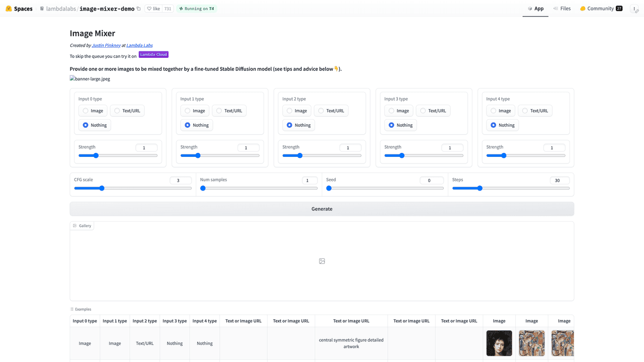
Task: Select Text/URL for Input 0 type
Action: [x=127, y=111]
